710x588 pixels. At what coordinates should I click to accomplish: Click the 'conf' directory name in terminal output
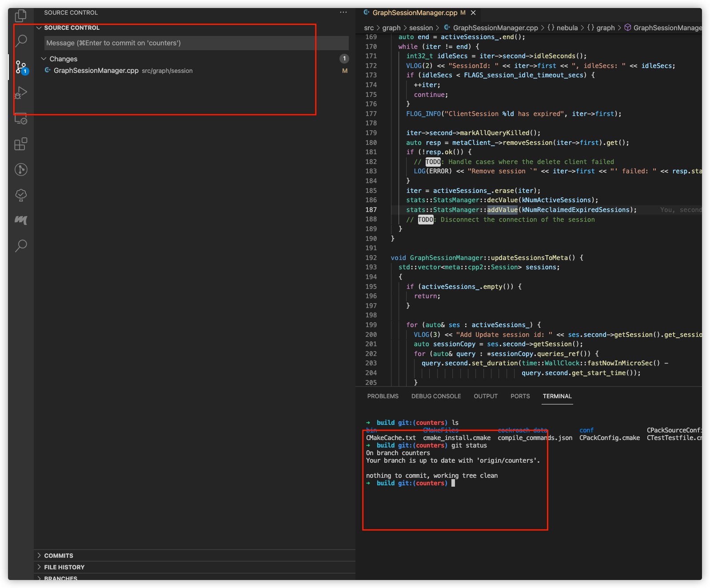pos(586,430)
